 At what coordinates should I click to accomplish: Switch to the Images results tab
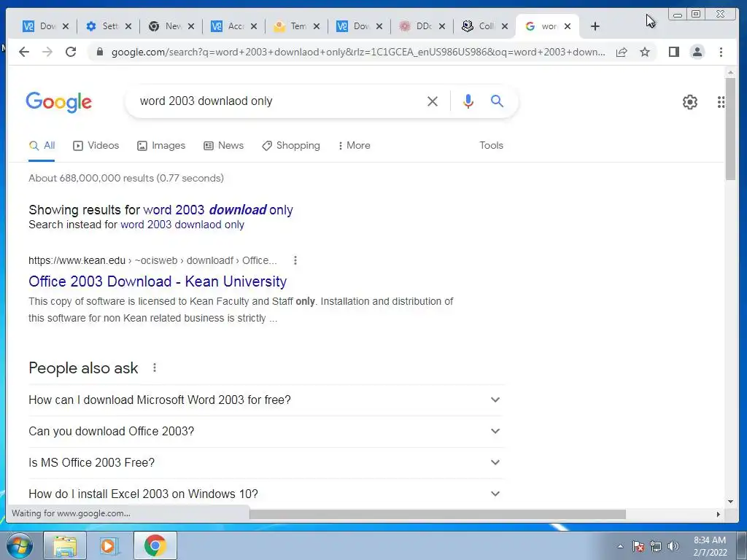point(161,146)
